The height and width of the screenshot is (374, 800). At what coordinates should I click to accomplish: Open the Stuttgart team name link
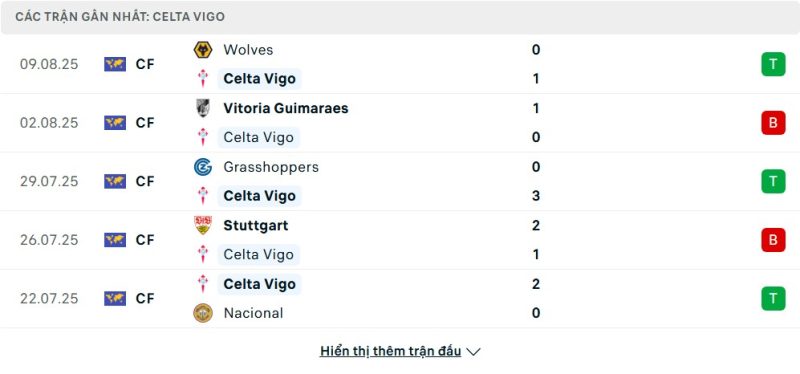point(256,226)
